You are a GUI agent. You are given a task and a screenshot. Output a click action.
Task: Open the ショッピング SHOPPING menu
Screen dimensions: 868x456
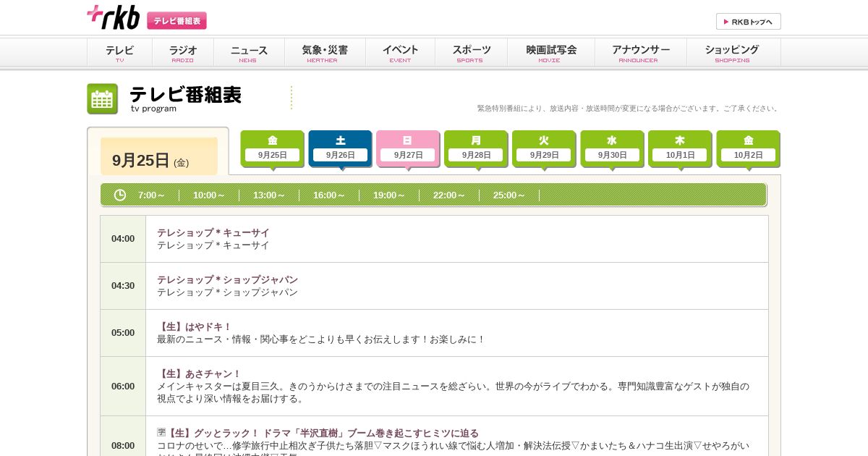732,53
